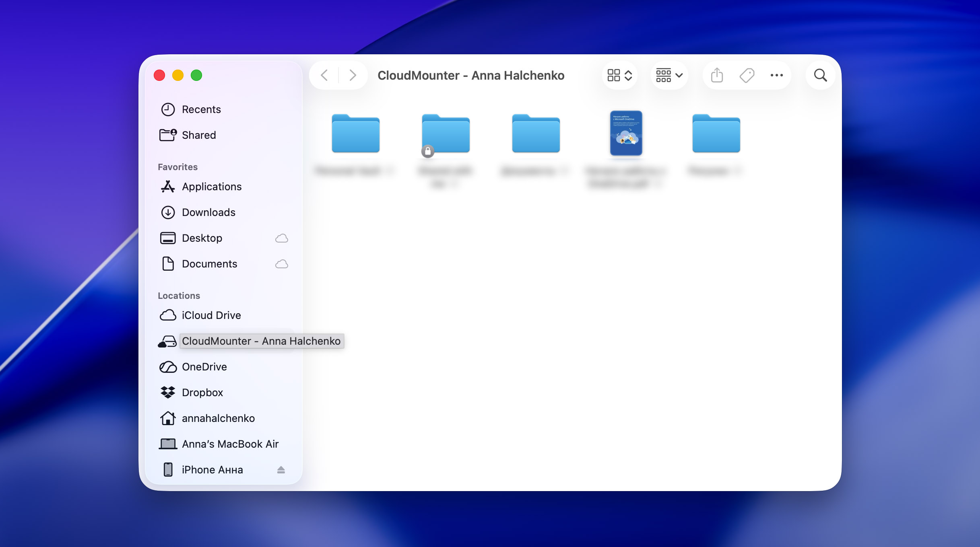The image size is (980, 547).
Task: Expand the view switcher chevron control
Action: [627, 75]
